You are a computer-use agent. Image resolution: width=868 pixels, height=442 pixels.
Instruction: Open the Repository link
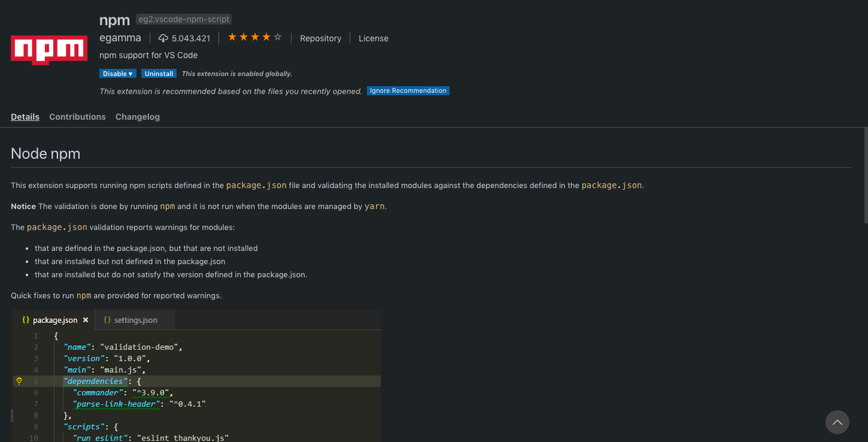click(320, 38)
